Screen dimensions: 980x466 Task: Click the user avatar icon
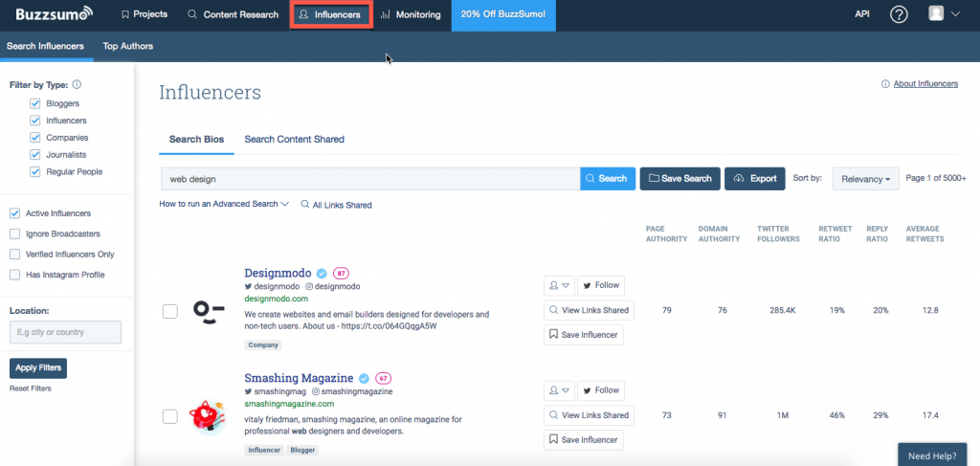pos(936,13)
